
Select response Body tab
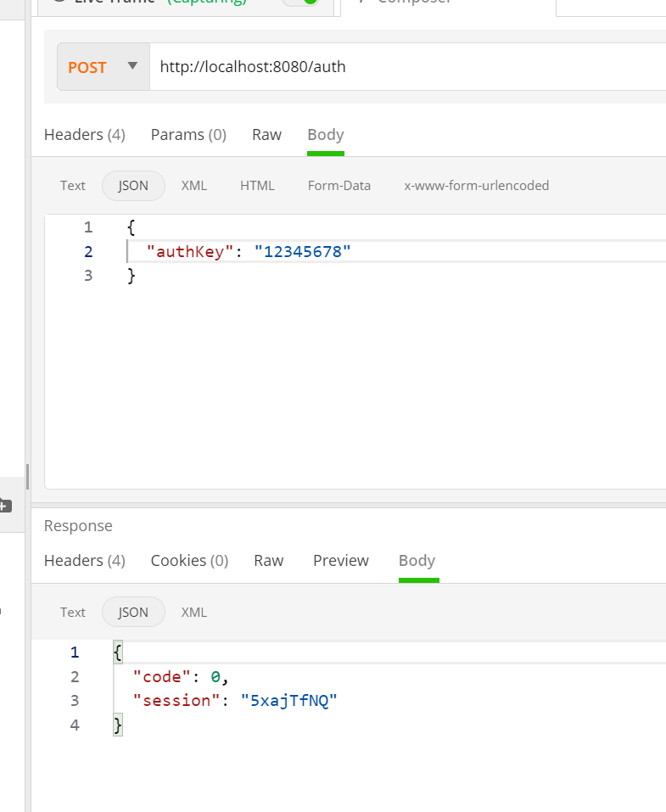click(x=417, y=561)
